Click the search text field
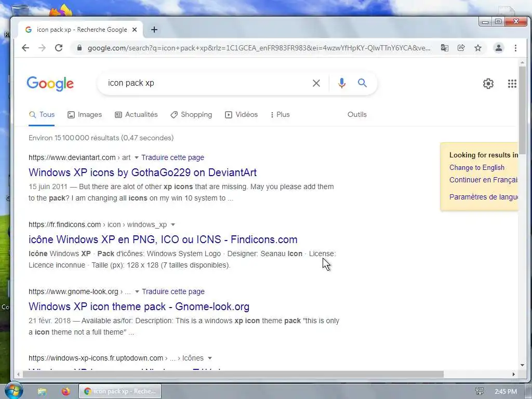Screen dimensions: 532x399 [x=207, y=83]
